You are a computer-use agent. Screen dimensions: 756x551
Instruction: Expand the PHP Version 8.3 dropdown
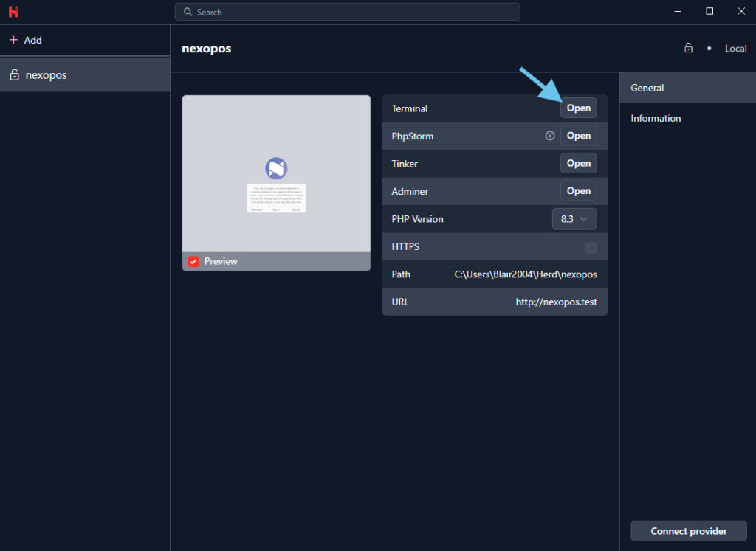pyautogui.click(x=574, y=219)
